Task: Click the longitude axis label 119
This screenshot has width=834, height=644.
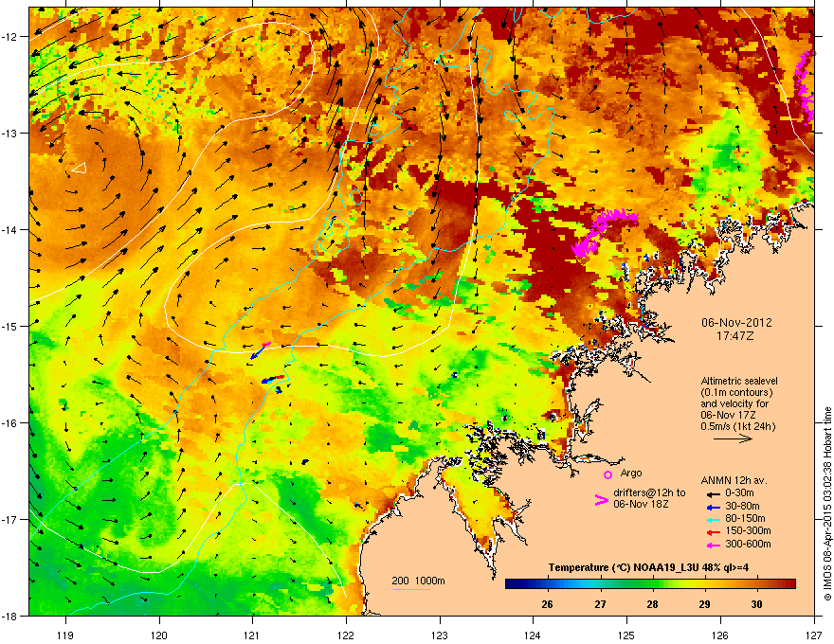Action: coord(65,635)
